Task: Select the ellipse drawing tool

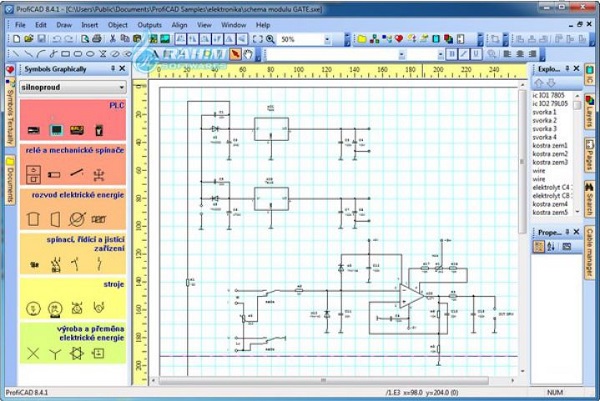Action: coord(90,54)
